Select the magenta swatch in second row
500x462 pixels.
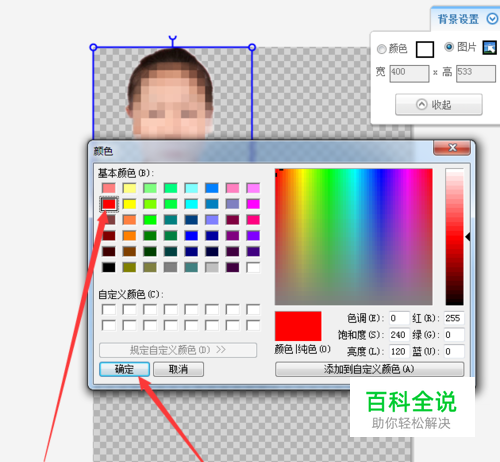[x=253, y=204]
